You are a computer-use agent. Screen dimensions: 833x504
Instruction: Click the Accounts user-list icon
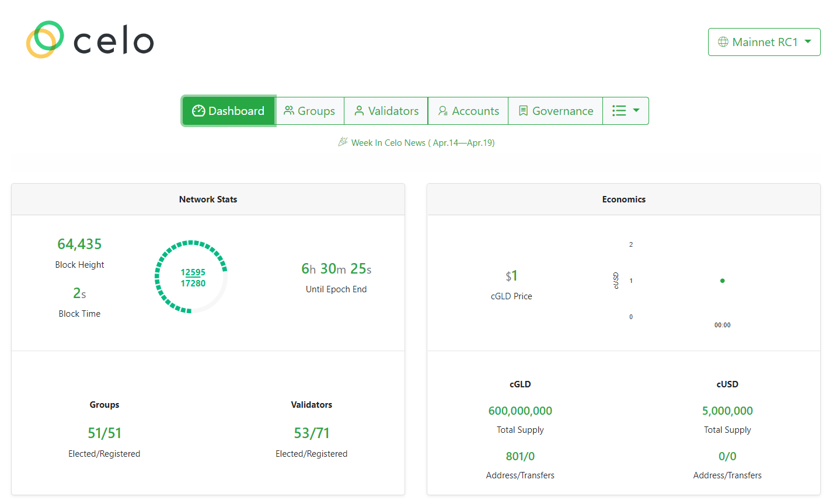pos(443,111)
